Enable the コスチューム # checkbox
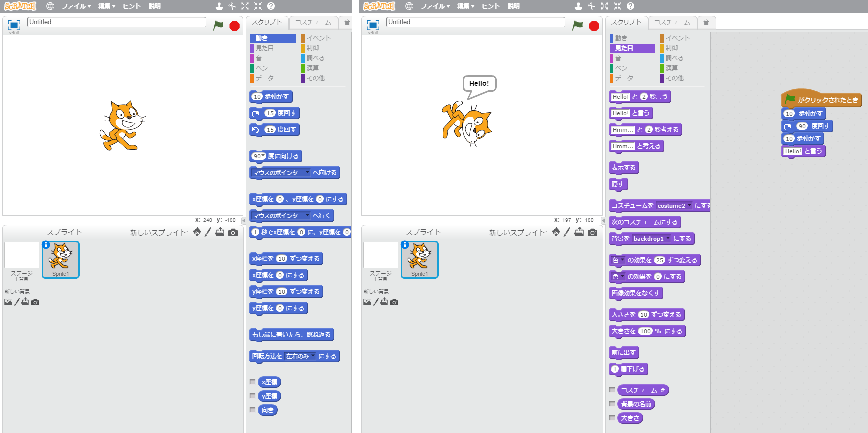Image resolution: width=868 pixels, height=433 pixels. click(612, 390)
